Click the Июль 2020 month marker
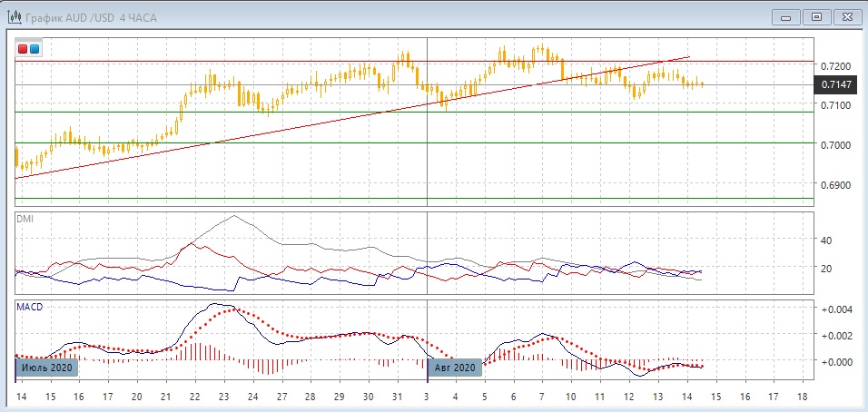Image resolution: width=868 pixels, height=412 pixels. pyautogui.click(x=47, y=368)
